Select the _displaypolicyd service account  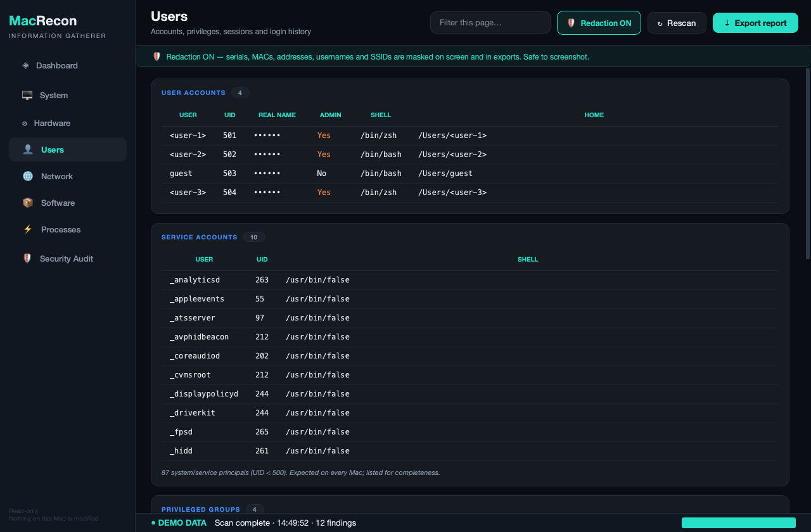tap(204, 394)
